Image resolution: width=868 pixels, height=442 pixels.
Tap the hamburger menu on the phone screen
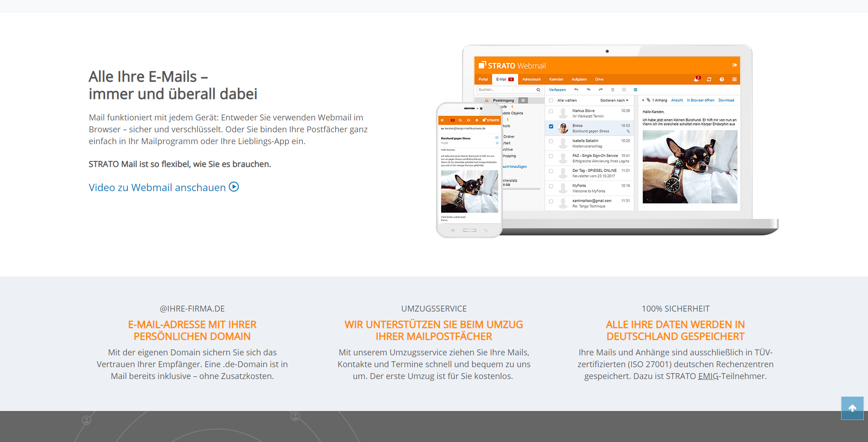coord(442,120)
